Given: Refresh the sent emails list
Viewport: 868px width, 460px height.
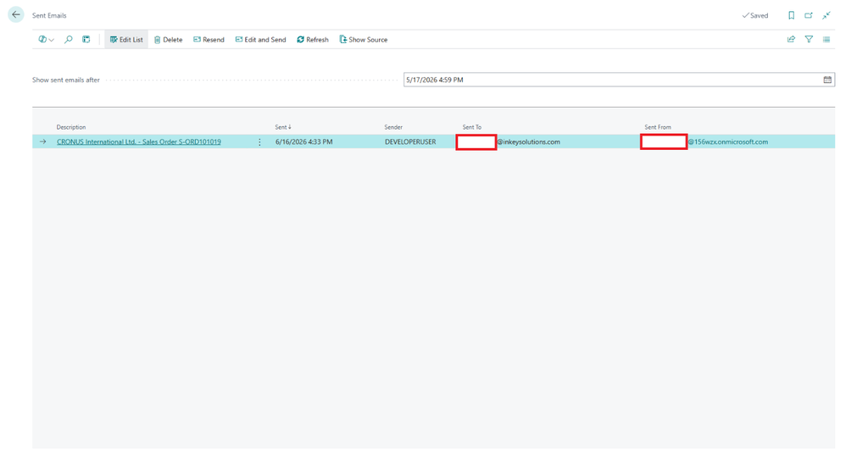Looking at the screenshot, I should coord(313,39).
